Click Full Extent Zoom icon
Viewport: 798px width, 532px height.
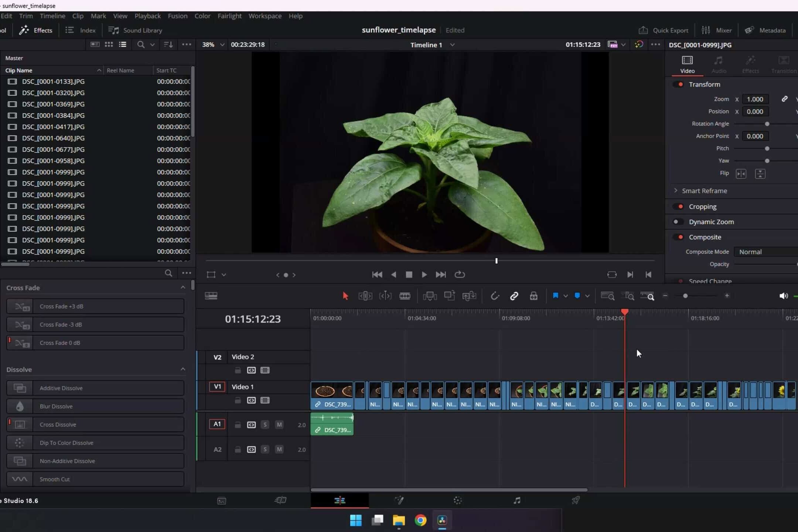607,296
